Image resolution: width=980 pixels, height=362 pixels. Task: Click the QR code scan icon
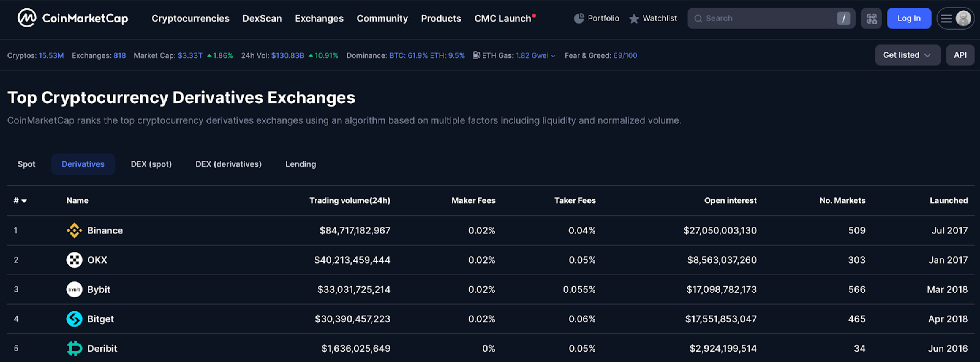click(x=871, y=18)
